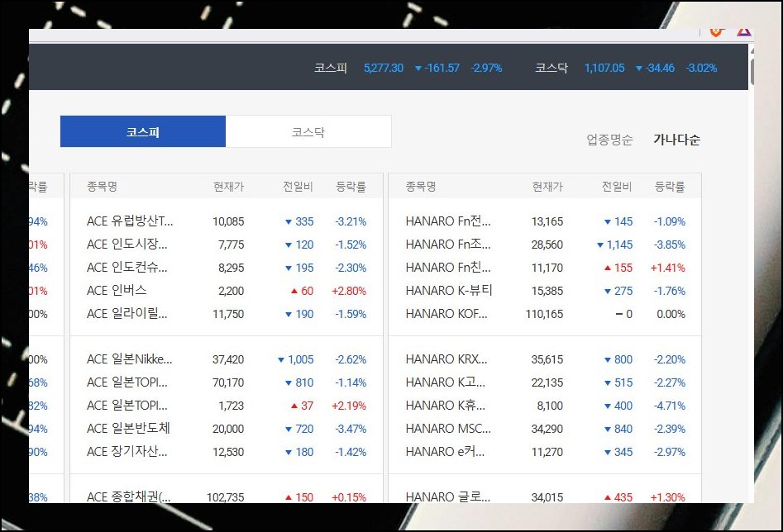Open HANARO KRX... stock
Viewport: 783px width, 532px height.
click(x=446, y=359)
